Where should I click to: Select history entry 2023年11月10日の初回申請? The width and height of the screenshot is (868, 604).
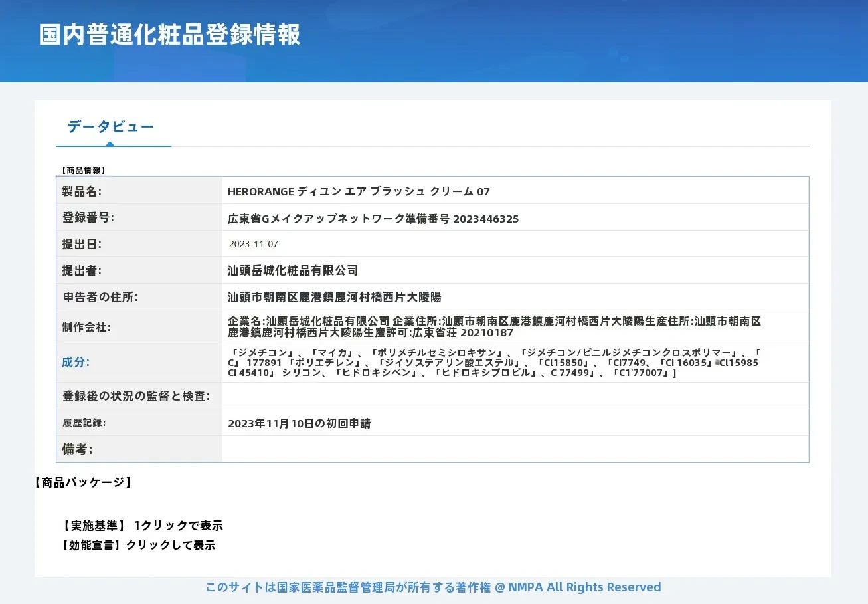click(300, 423)
